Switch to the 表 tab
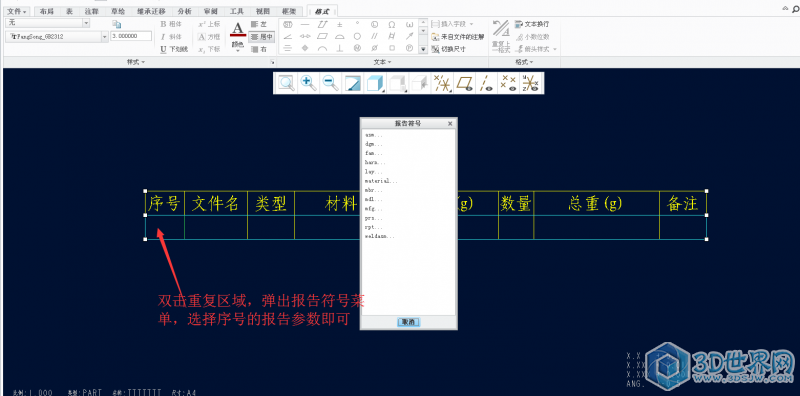This screenshot has width=800, height=396. coord(69,11)
